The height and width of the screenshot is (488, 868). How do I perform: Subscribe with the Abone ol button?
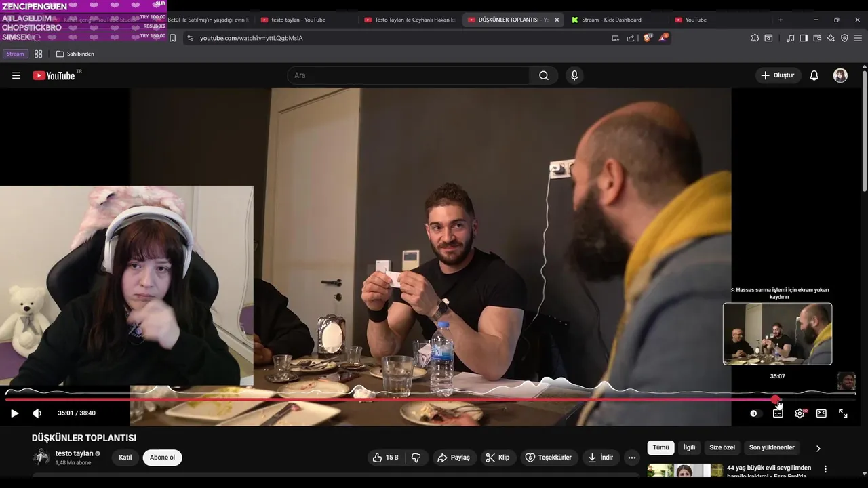coord(162,457)
